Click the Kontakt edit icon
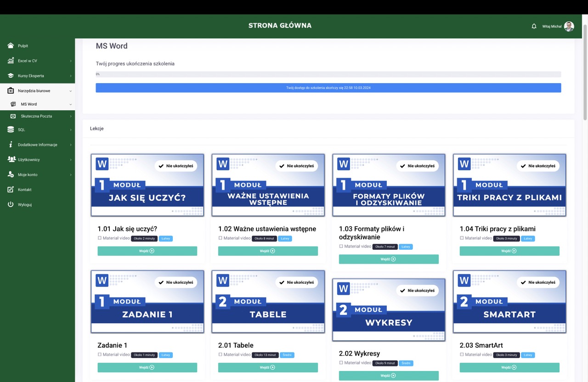 pos(11,190)
